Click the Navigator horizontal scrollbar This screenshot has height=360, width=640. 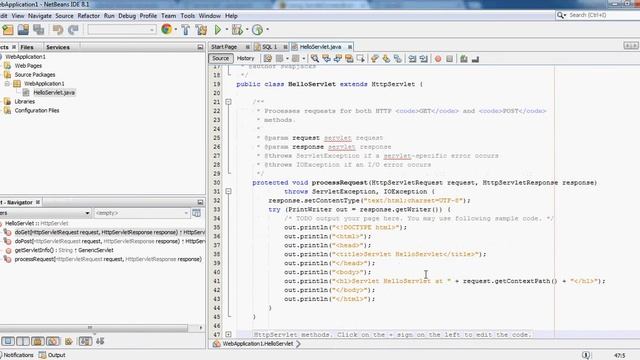pyautogui.click(x=94, y=328)
